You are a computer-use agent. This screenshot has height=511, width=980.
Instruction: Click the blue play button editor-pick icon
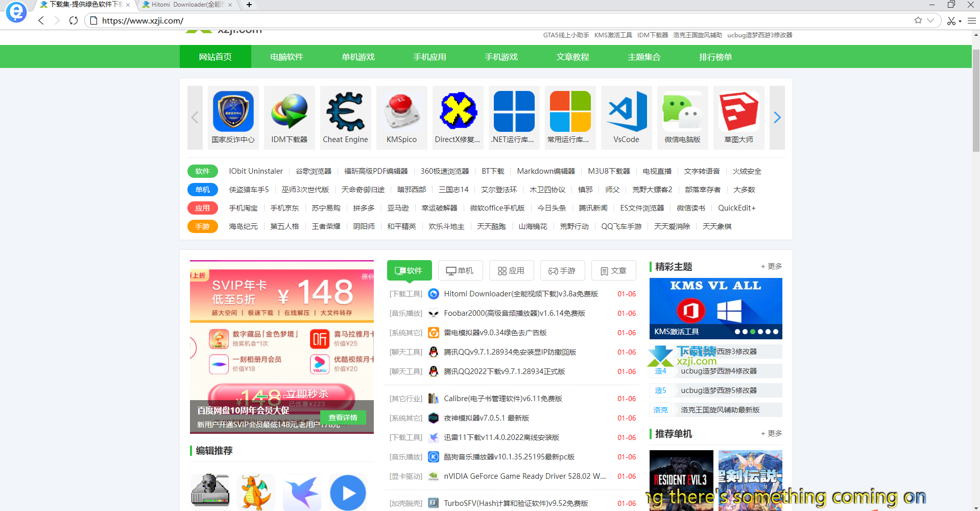tap(348, 492)
